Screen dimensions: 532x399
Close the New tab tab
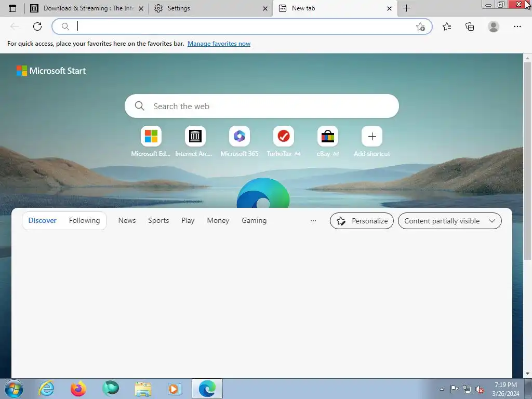[x=389, y=8]
